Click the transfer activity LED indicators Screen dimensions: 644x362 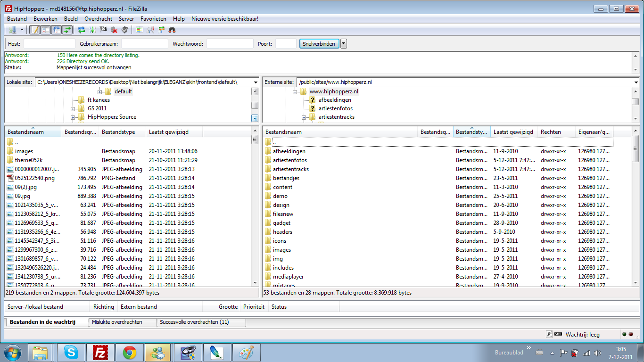[627, 335]
